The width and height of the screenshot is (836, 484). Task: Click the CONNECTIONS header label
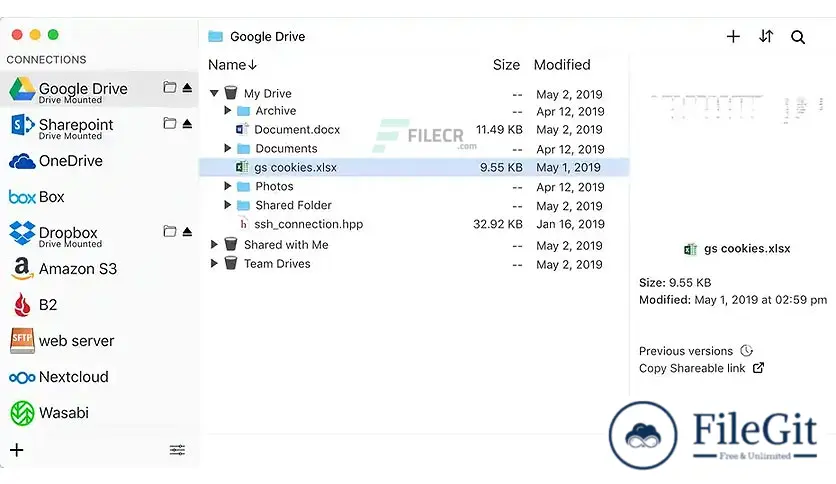[46, 60]
